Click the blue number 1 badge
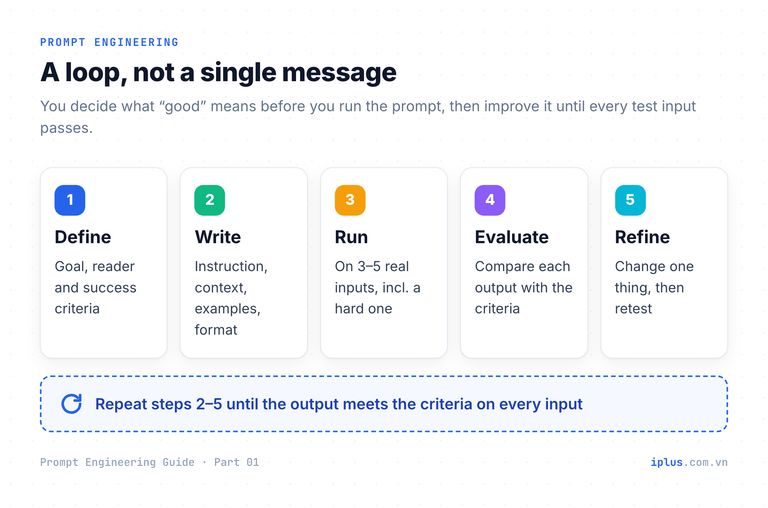 (70, 200)
